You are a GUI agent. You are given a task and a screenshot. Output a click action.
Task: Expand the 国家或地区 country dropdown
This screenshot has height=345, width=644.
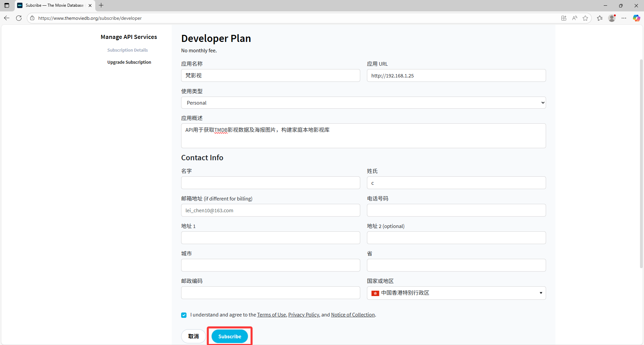point(457,293)
